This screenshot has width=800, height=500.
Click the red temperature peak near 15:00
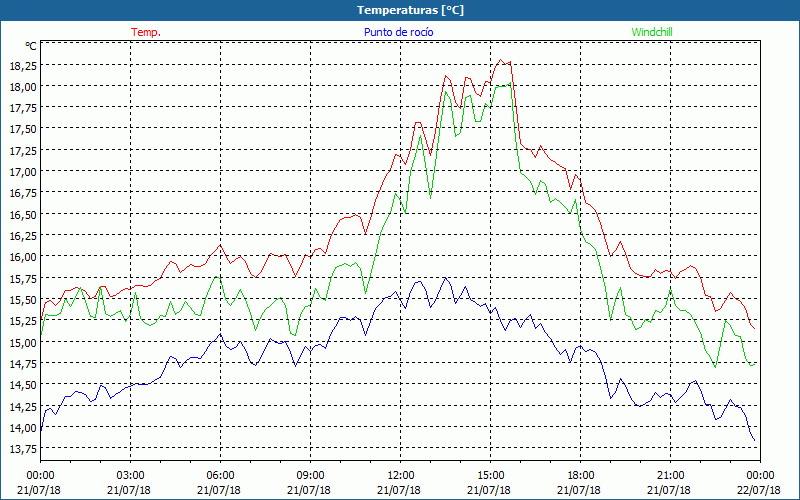[x=501, y=60]
